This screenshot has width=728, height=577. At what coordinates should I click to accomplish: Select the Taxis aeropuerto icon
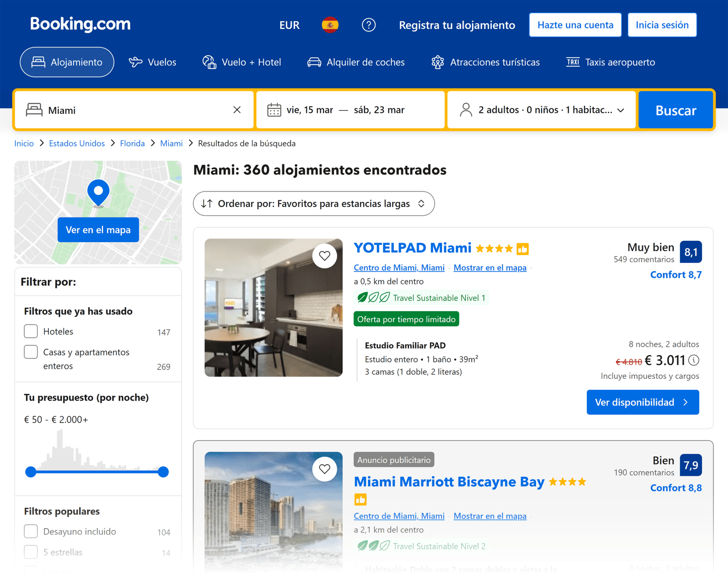572,62
